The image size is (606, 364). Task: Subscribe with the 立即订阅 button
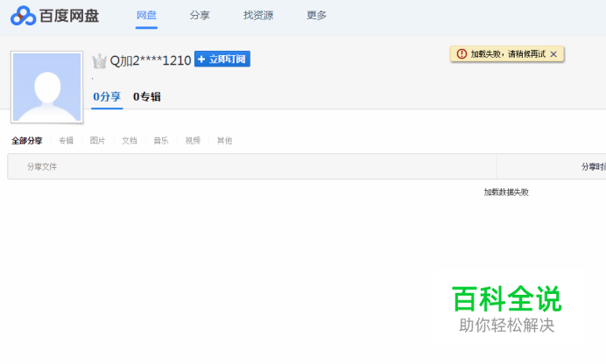click(x=222, y=59)
